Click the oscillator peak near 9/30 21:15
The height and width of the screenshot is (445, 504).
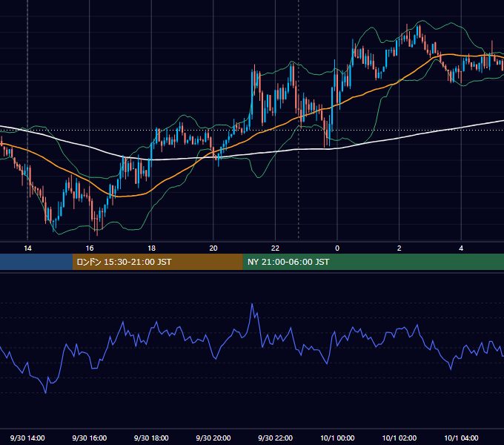click(252, 304)
